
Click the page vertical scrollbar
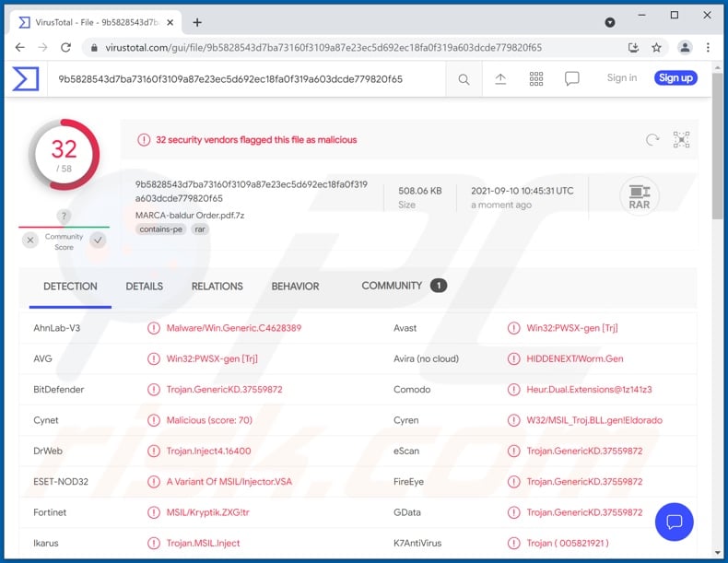pos(717,147)
